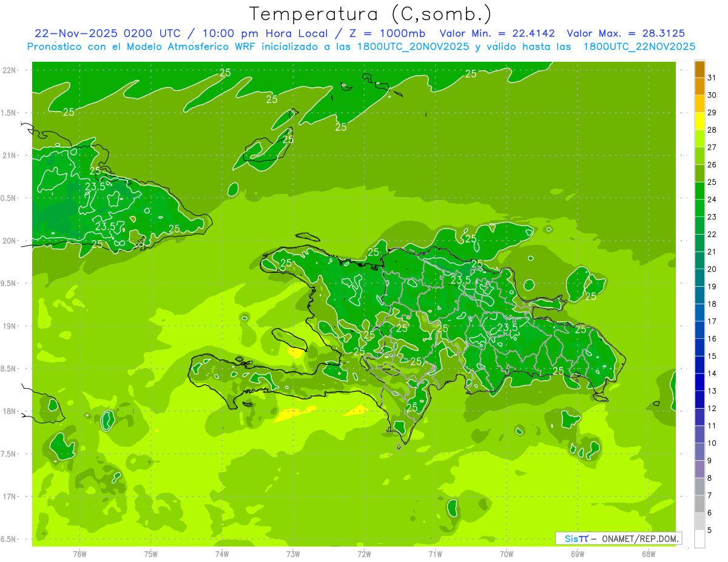Click the '21N' latitude label
Image resolution: width=728 pixels, height=562 pixels.
pos(9,156)
